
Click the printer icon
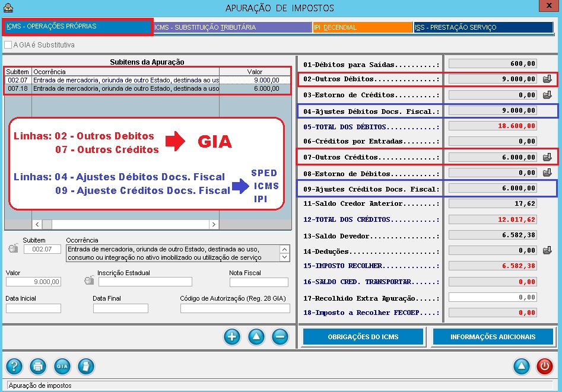pyautogui.click(x=38, y=366)
